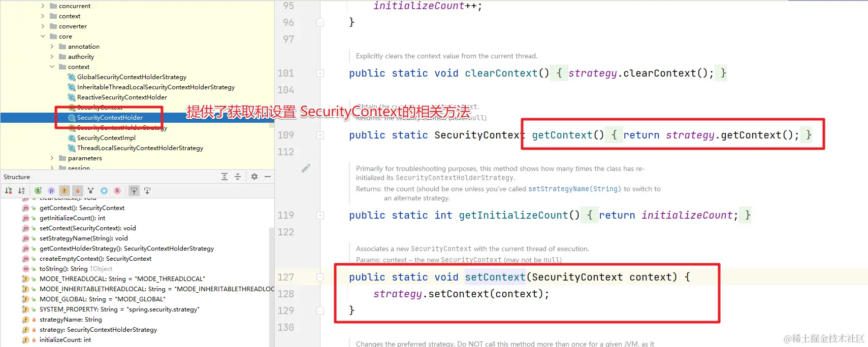Select SecurityContextImpl class in tree

click(106, 138)
